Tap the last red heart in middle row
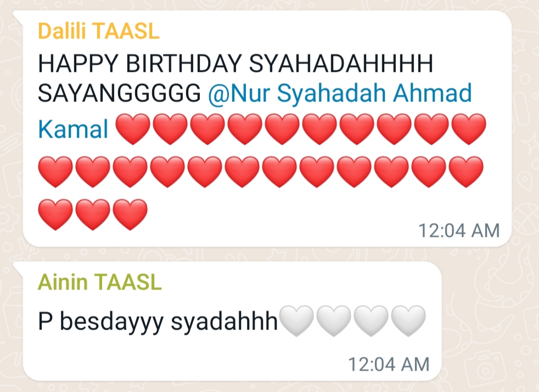The width and height of the screenshot is (539, 392). [466, 172]
